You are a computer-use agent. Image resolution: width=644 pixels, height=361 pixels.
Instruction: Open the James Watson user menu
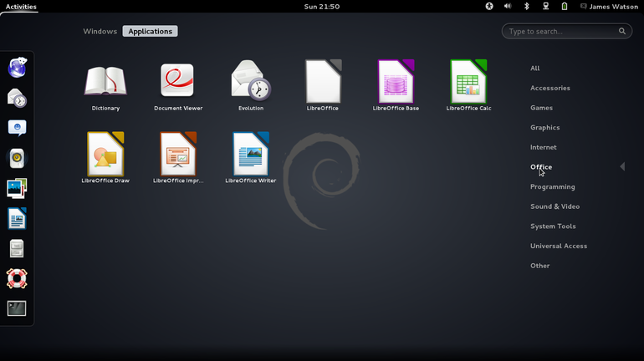609,6
